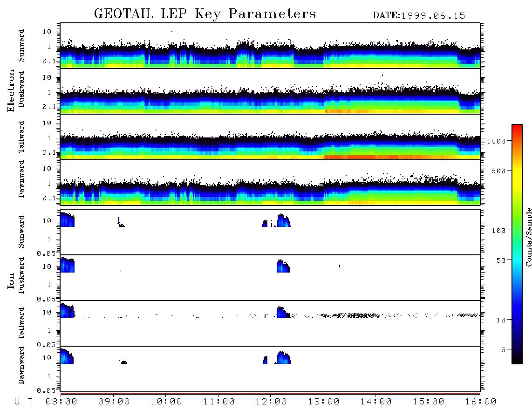Click the Ion Duskward spectrogram panel
The width and height of the screenshot is (532, 410).
pyautogui.click(x=270, y=278)
